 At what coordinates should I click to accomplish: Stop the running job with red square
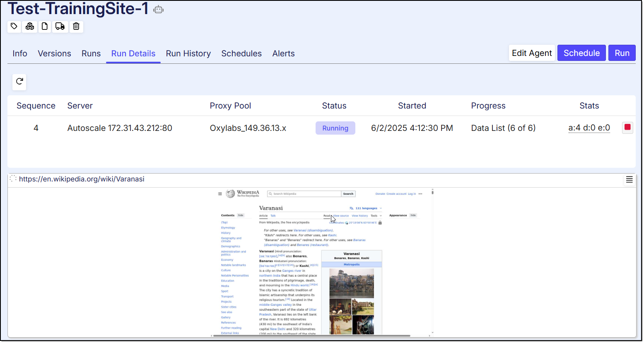tap(627, 128)
